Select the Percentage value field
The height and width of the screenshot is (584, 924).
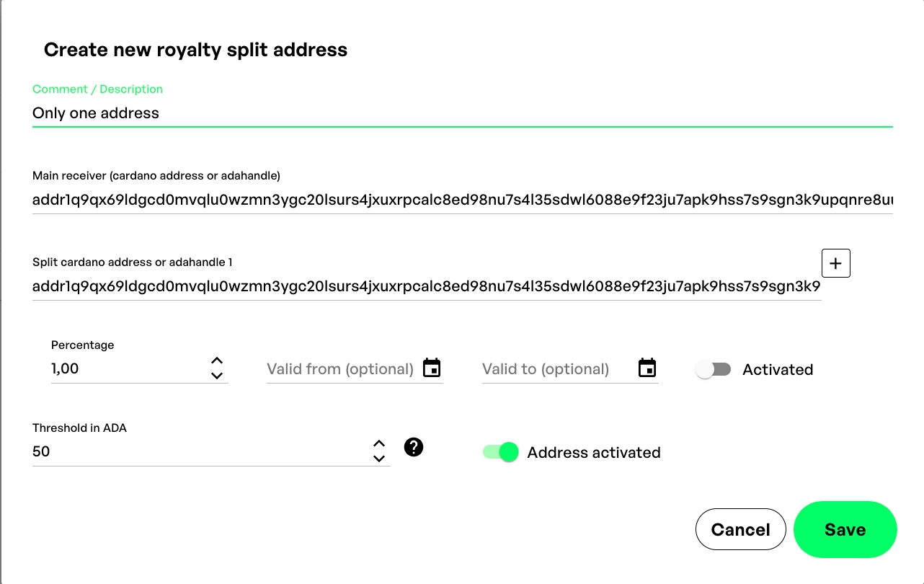(126, 368)
